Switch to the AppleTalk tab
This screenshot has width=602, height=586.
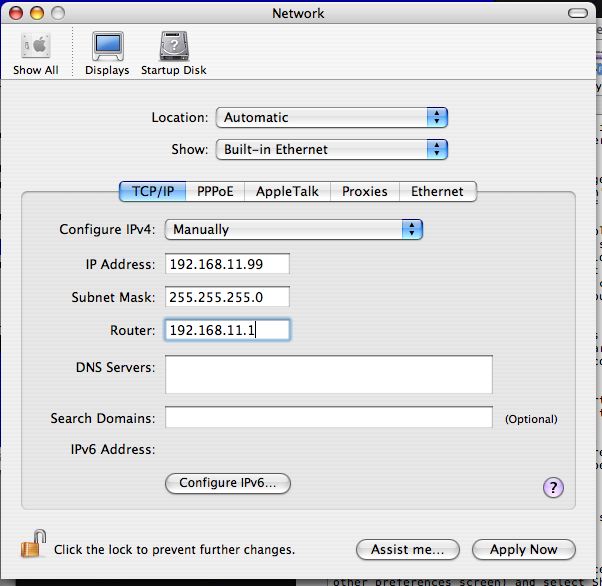tap(287, 191)
